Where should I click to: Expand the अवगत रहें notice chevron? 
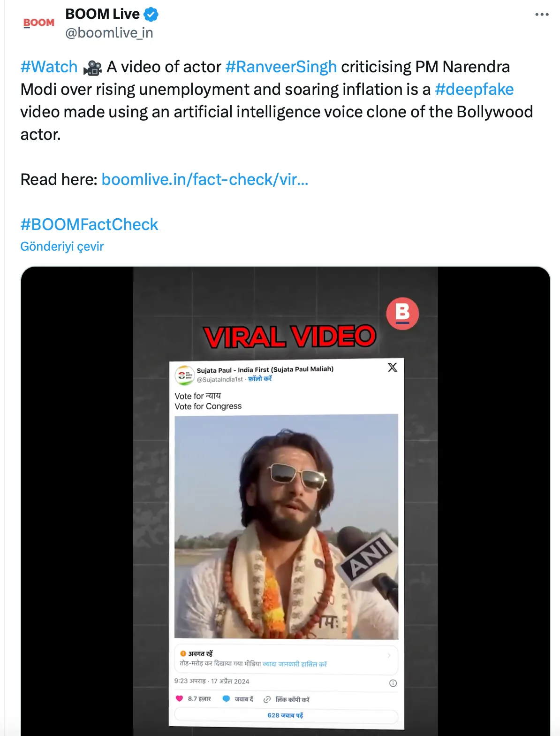tap(389, 656)
